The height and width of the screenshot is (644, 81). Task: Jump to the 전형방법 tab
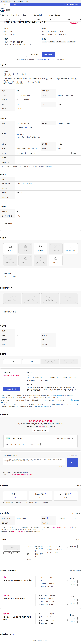pos(67,19)
